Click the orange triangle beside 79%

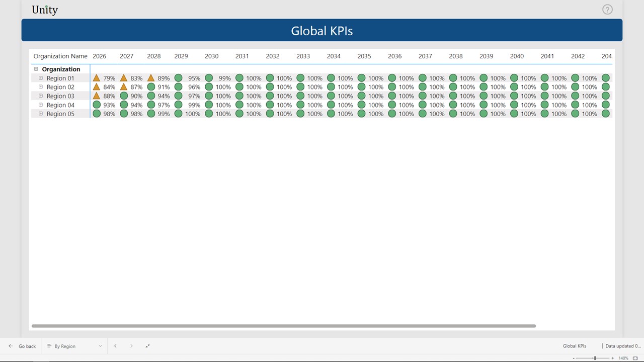[97, 78]
